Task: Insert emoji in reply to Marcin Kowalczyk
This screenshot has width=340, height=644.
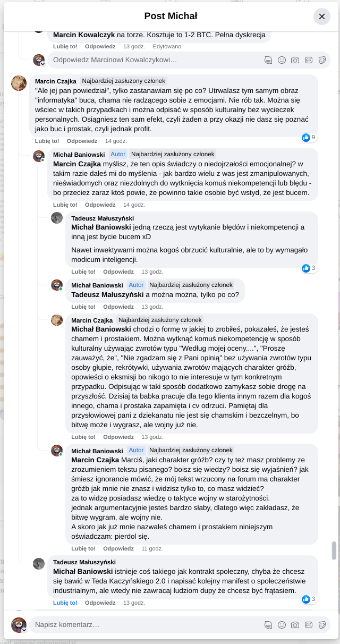Action: (282, 60)
